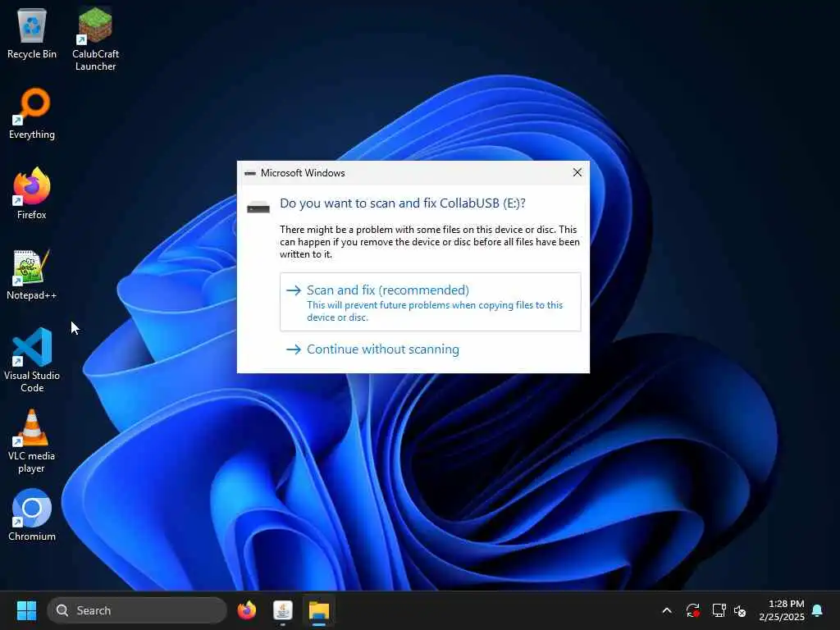Open Visual Studio Code desktop shortcut
Image resolution: width=840 pixels, height=630 pixels.
pos(32,360)
